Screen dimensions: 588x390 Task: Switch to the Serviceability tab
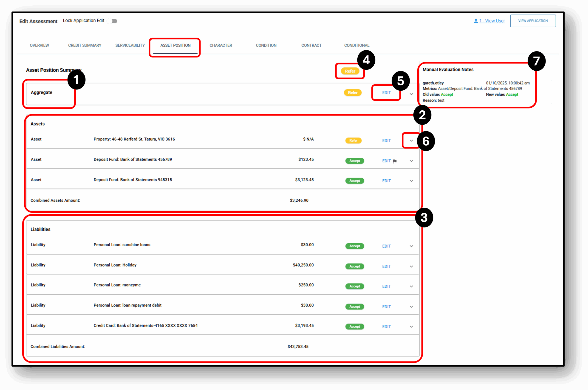[130, 45]
